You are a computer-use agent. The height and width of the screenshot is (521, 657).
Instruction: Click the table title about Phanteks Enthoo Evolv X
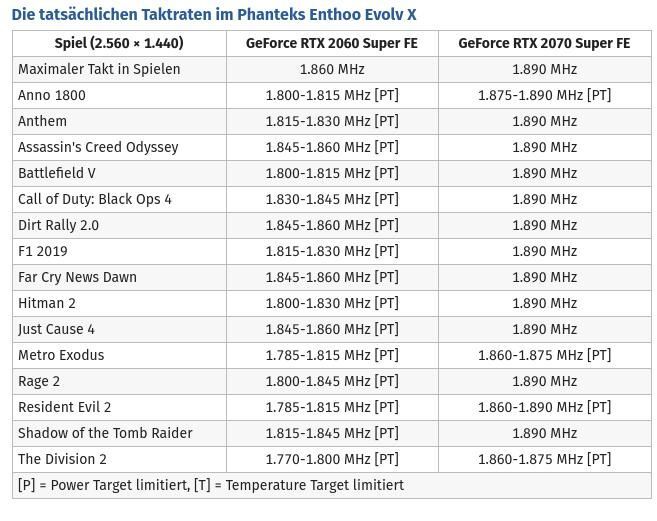213,14
